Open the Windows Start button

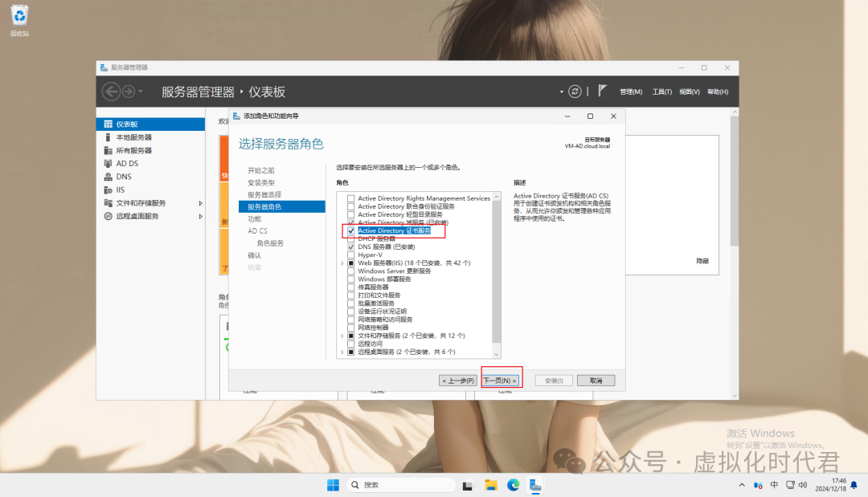coord(333,485)
